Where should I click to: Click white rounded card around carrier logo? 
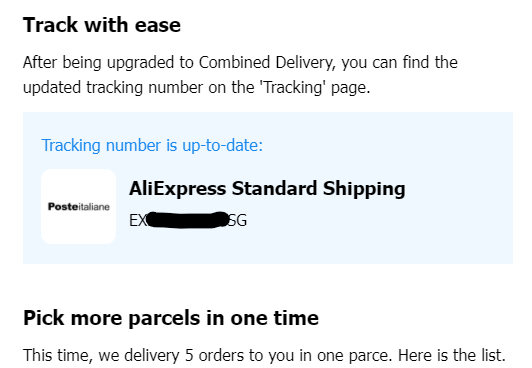[x=79, y=207]
